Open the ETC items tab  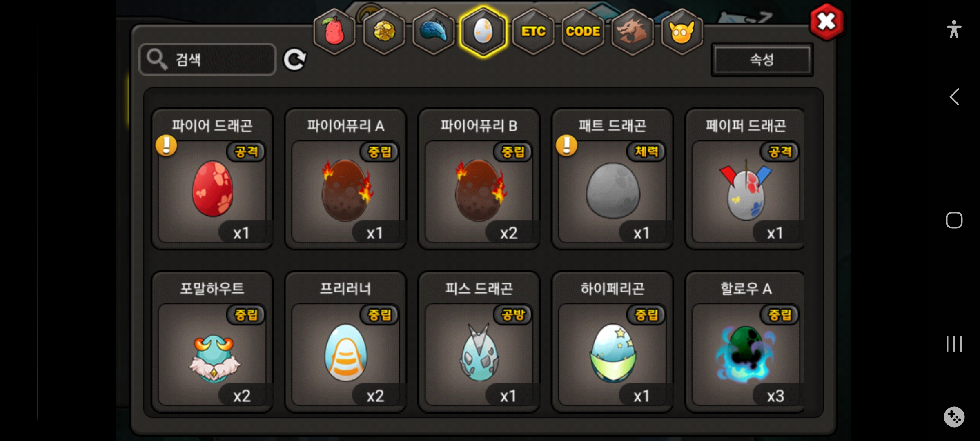tap(533, 31)
